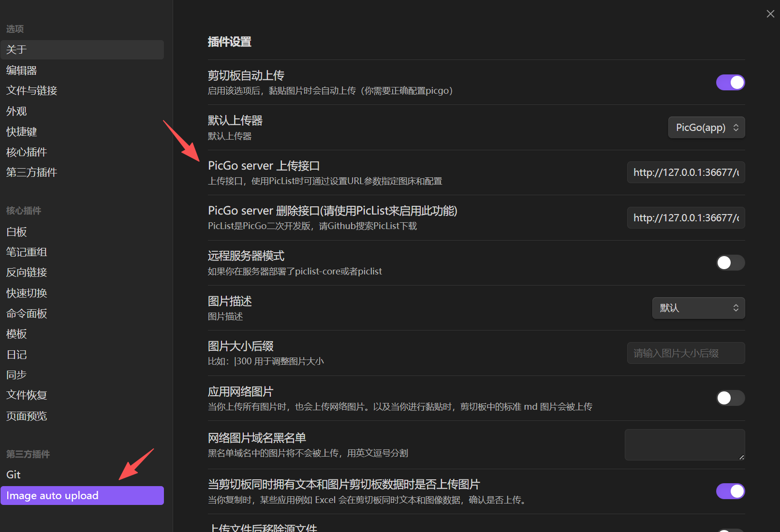
Task: Enable the 远程服务器模式 toggle
Action: point(730,263)
